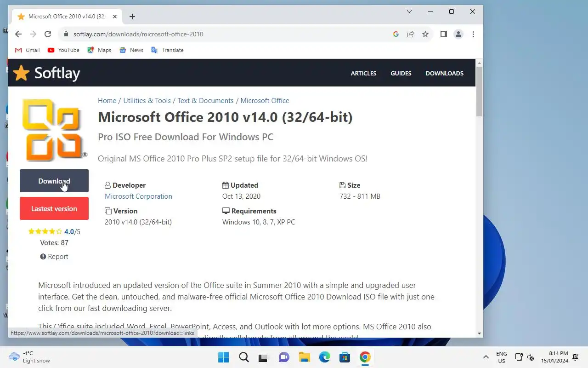The image size is (588, 368).
Task: Open Microsoft Store on taskbar
Action: click(x=345, y=357)
